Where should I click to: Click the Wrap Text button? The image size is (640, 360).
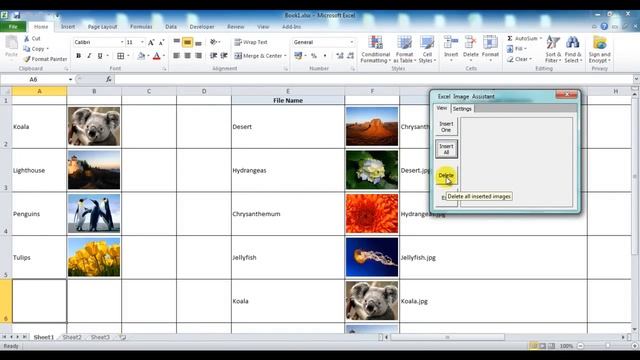click(x=251, y=42)
